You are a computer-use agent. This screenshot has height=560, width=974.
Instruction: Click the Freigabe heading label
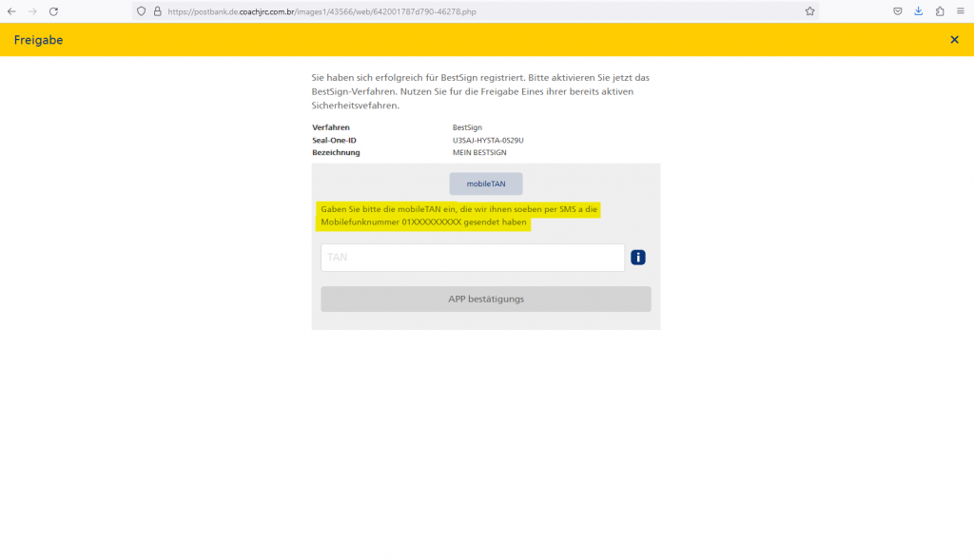click(x=37, y=40)
